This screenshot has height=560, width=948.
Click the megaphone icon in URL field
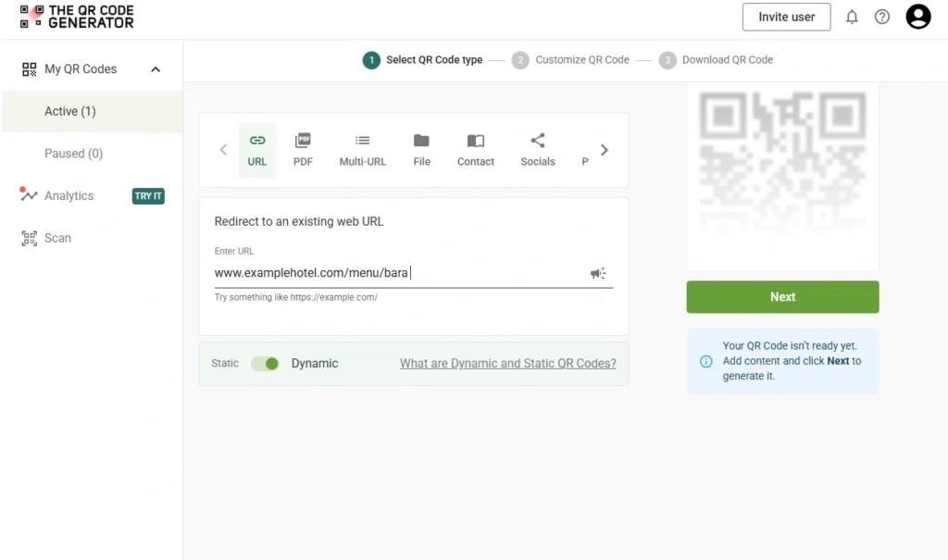[x=598, y=273]
